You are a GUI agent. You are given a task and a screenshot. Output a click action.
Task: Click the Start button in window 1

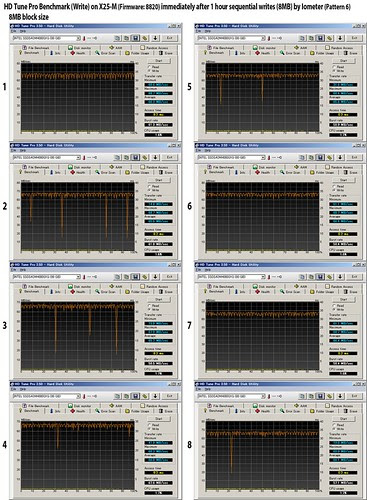pyautogui.click(x=159, y=61)
